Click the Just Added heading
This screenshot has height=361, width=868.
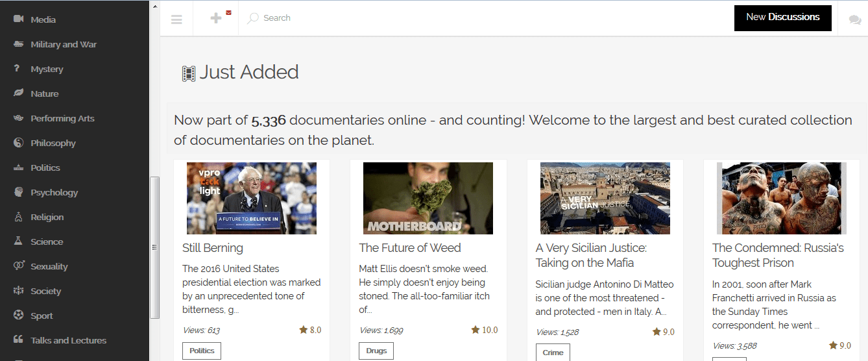(x=249, y=72)
